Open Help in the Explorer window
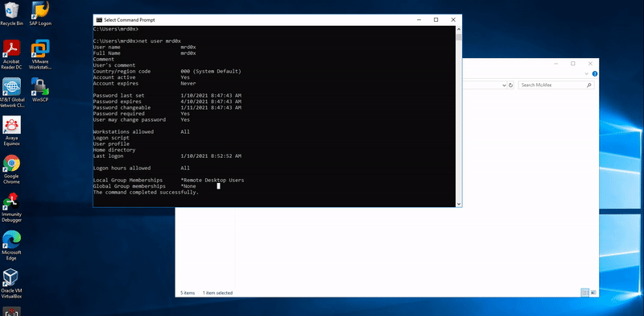 [x=595, y=74]
